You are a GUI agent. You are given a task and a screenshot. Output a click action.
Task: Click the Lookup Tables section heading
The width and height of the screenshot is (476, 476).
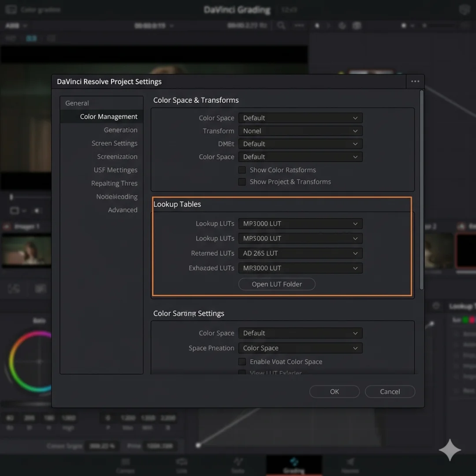tap(177, 205)
